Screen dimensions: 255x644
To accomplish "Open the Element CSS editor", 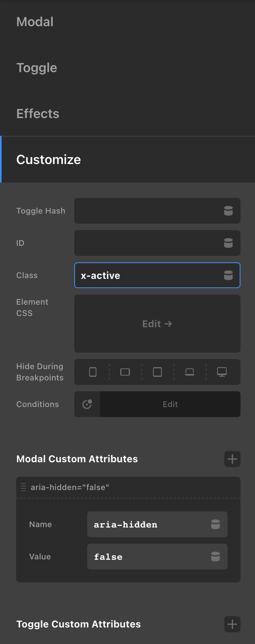I will click(157, 324).
